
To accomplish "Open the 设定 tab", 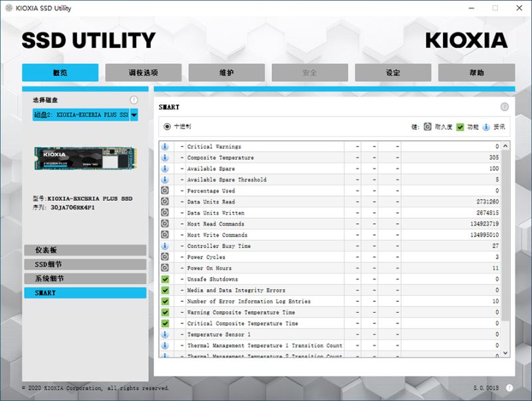I will click(392, 72).
